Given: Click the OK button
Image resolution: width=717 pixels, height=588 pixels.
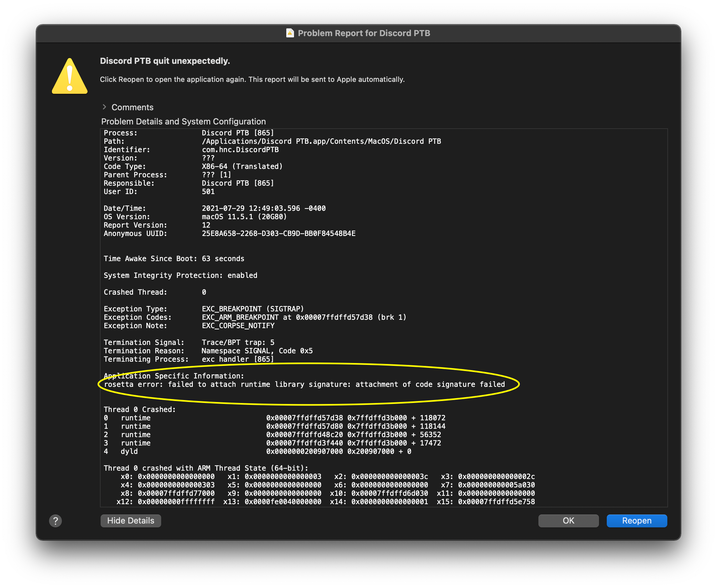Looking at the screenshot, I should (x=568, y=521).
